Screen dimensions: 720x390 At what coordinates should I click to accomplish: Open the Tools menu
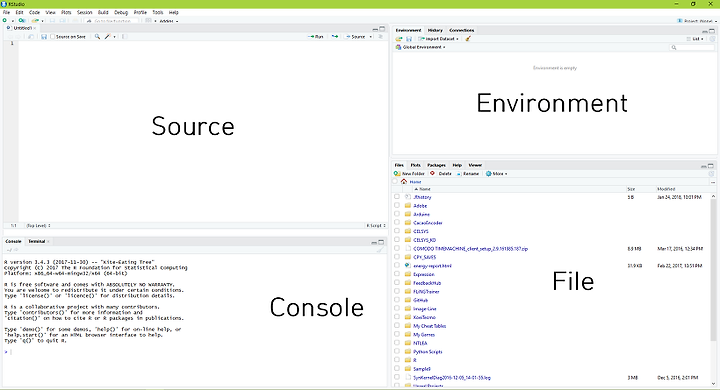[158, 12]
